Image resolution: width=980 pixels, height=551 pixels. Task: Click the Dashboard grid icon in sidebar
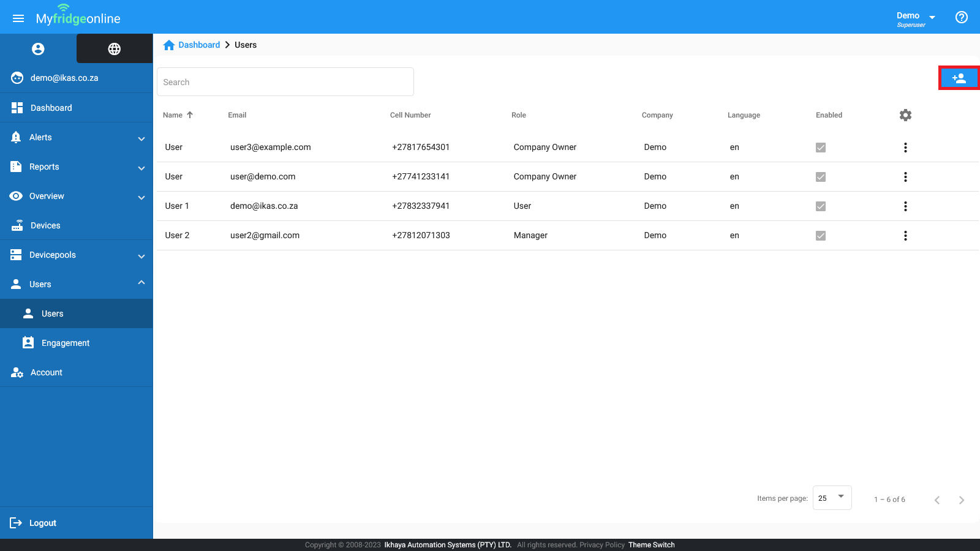click(x=17, y=108)
